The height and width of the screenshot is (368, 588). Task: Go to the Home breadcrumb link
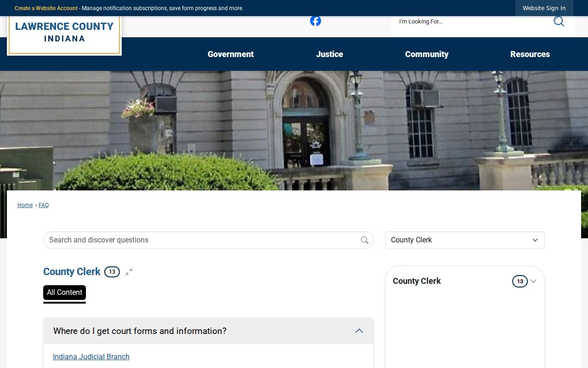(x=25, y=205)
